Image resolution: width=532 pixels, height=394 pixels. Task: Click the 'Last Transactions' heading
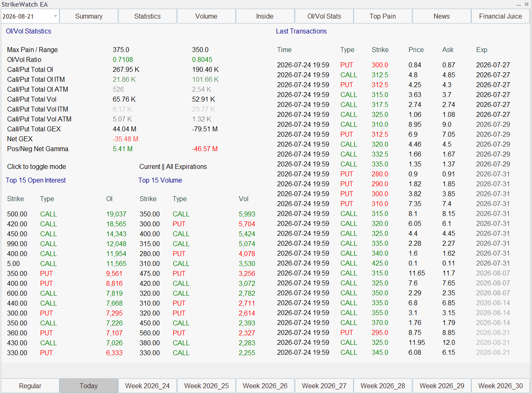(x=301, y=31)
